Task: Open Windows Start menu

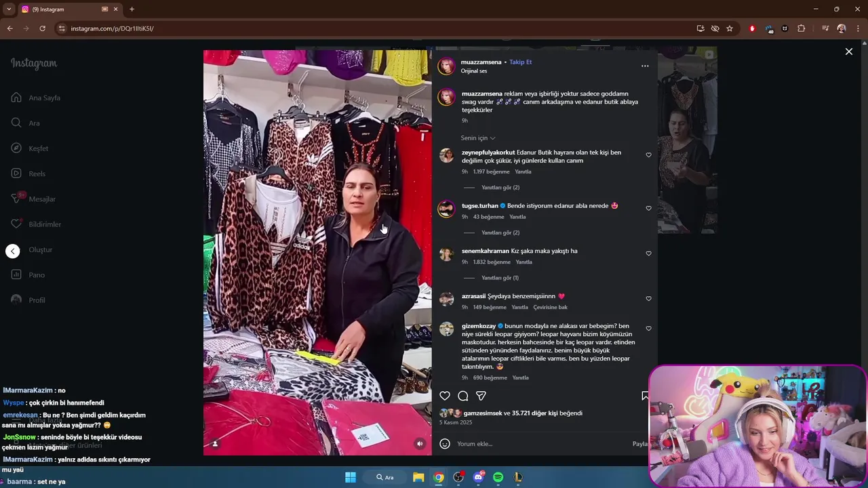Action: click(x=351, y=477)
